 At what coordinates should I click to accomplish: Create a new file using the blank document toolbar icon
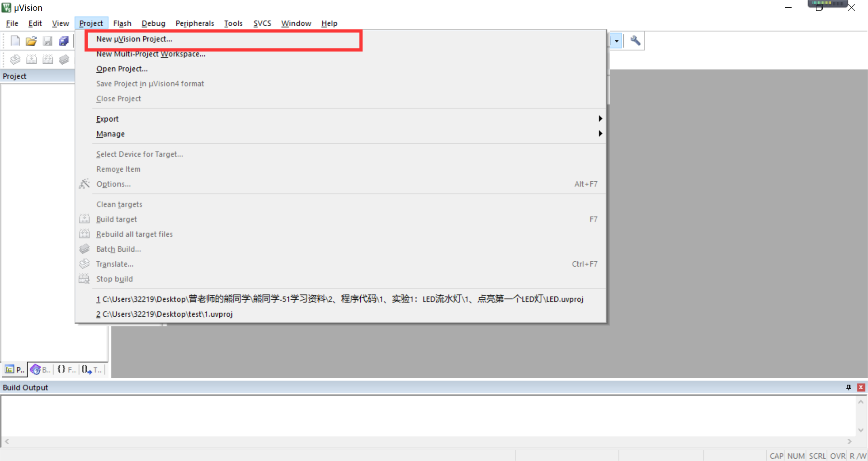15,41
